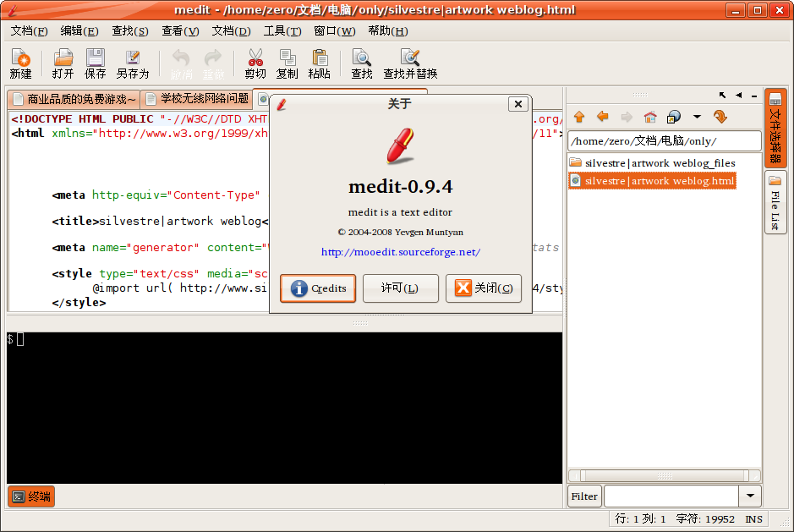Click the 字符: 19952 status text
Viewport: 794px width, 532px height.
(x=705, y=518)
